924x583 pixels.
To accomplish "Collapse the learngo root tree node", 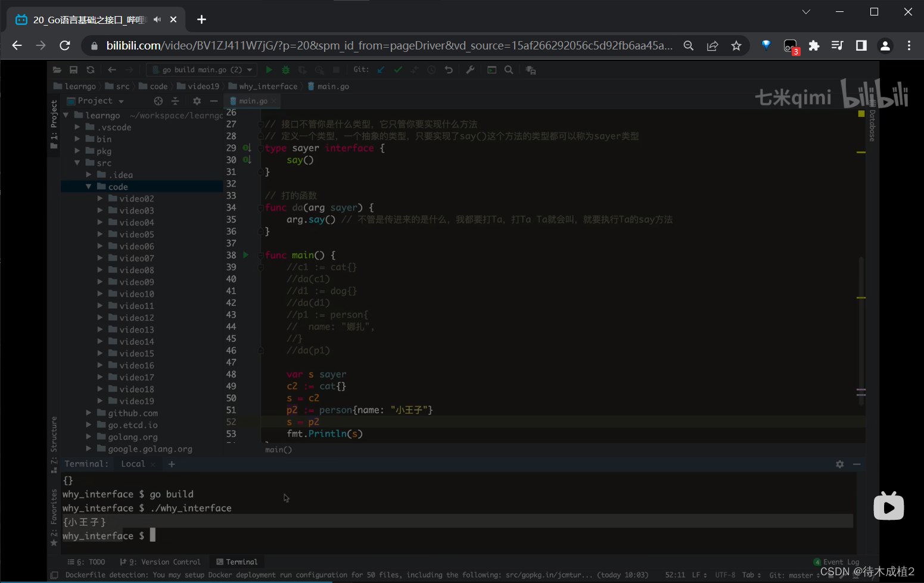I will [66, 115].
